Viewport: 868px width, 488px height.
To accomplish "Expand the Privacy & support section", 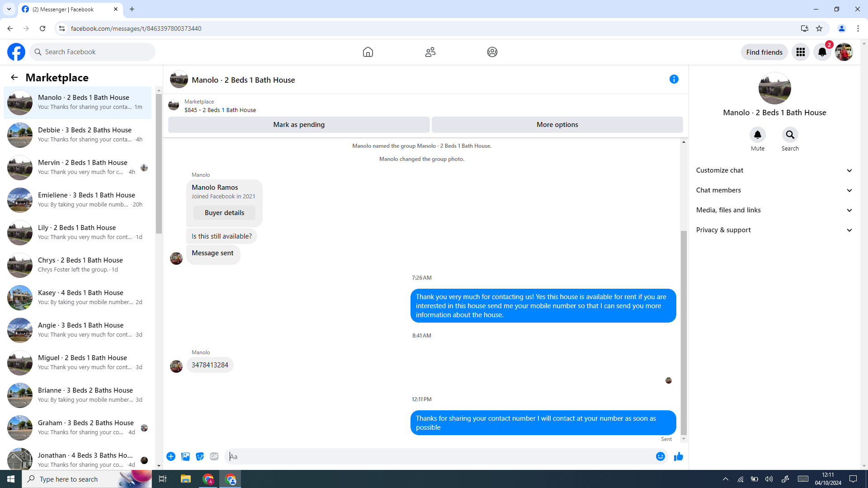I will coord(774,230).
